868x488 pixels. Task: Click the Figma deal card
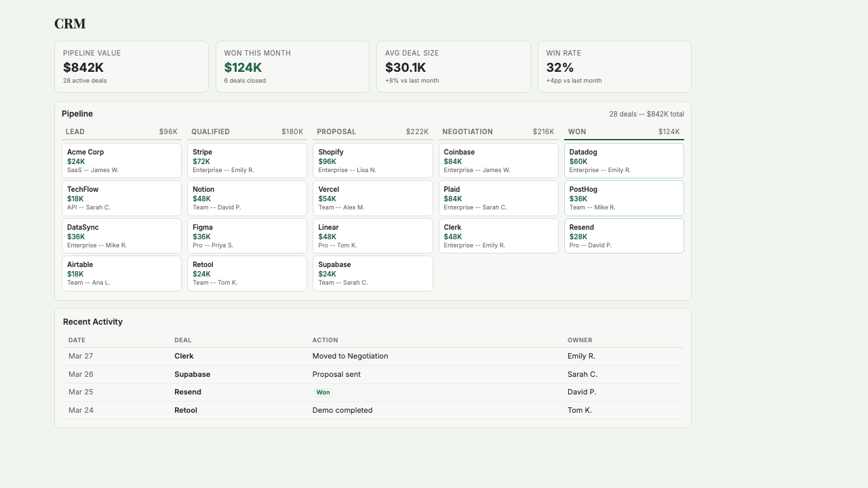tap(247, 235)
